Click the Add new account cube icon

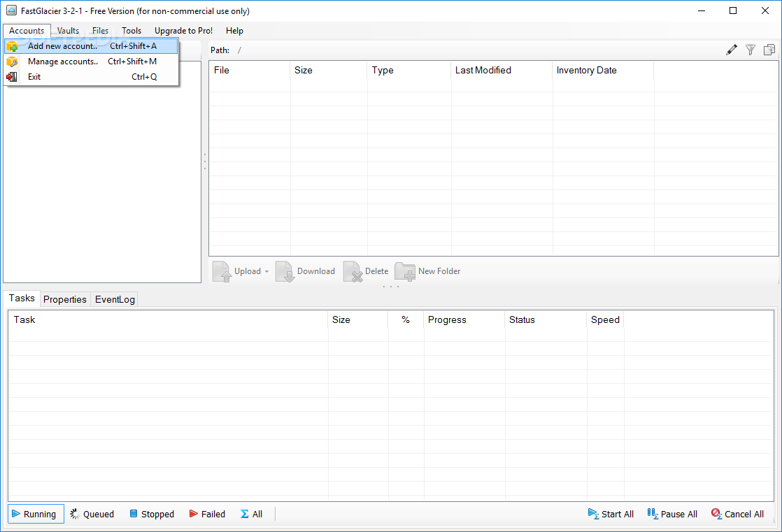[x=12, y=46]
